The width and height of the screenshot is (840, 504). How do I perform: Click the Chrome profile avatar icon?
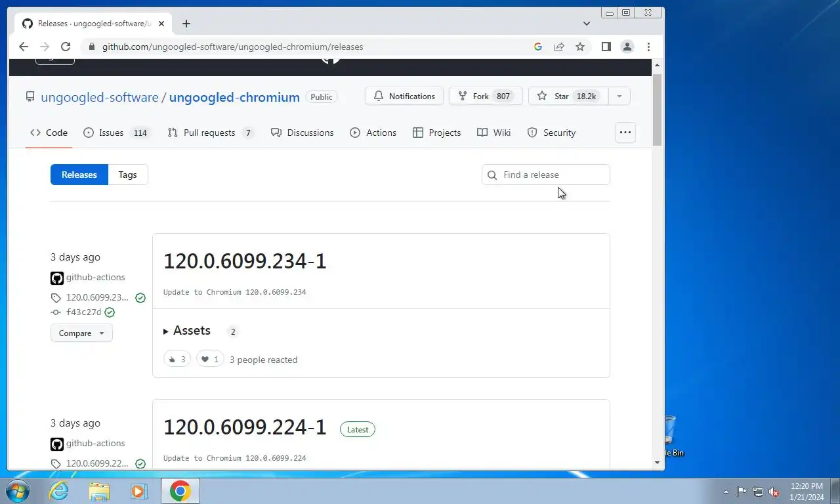point(627,47)
